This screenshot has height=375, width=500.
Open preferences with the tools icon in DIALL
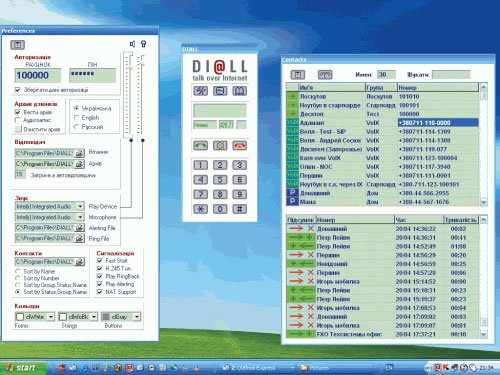point(200,91)
